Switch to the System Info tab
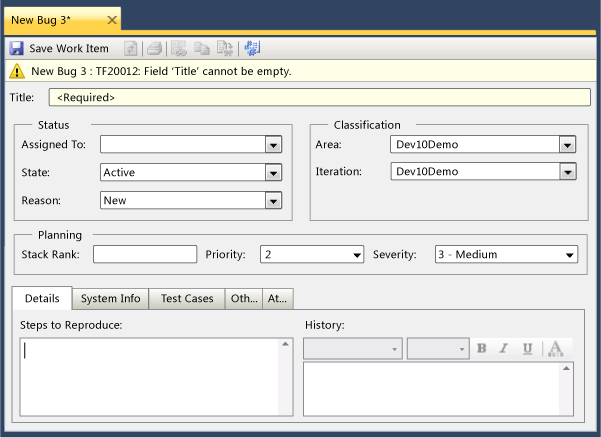Screen dimensions: 601x438 [x=110, y=299]
